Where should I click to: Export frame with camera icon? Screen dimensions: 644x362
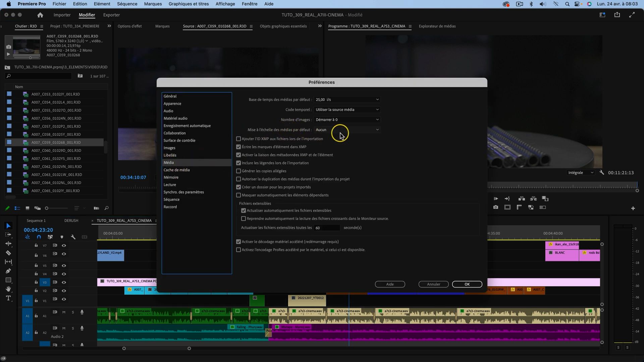tap(496, 207)
